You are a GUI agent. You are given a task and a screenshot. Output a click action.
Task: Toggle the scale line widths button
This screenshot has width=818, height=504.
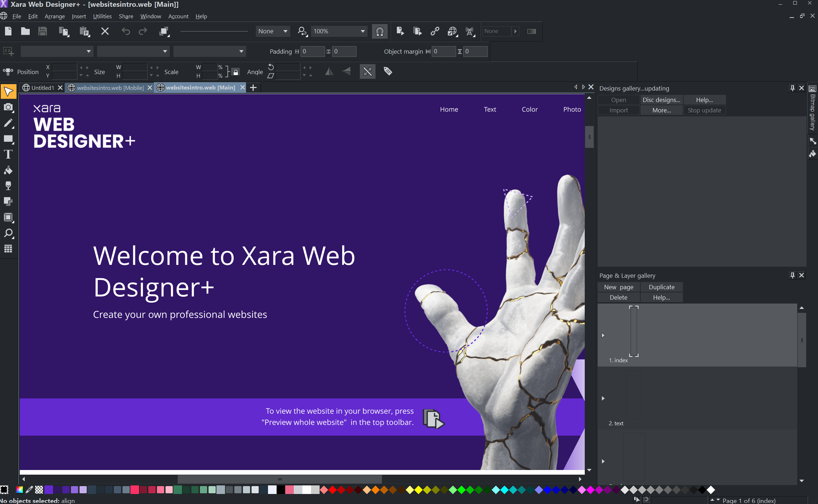(x=368, y=71)
